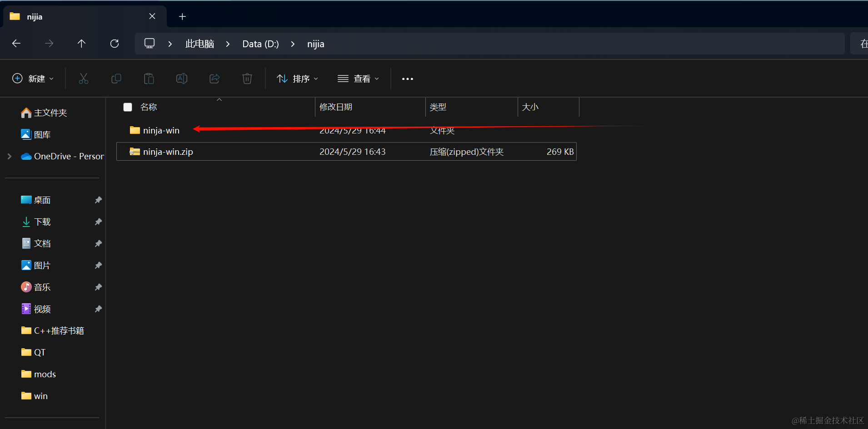The image size is (868, 429).
Task: Open the 查看 view dropdown
Action: (358, 79)
